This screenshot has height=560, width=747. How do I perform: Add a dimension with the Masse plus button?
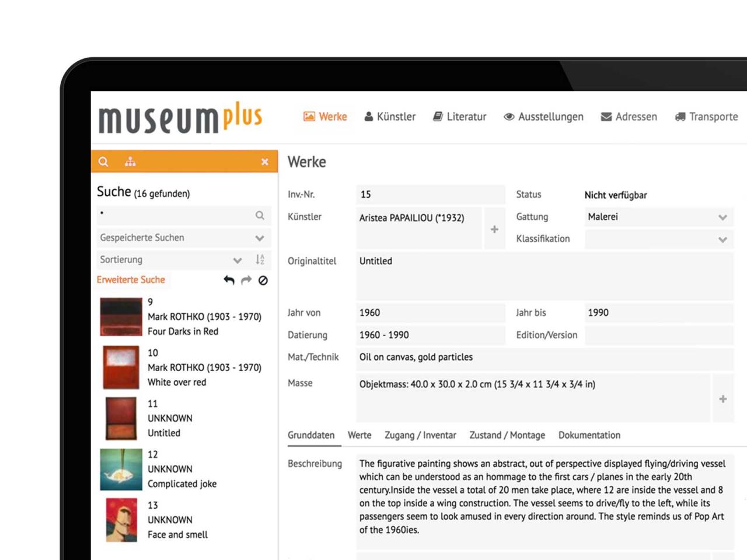pyautogui.click(x=722, y=399)
